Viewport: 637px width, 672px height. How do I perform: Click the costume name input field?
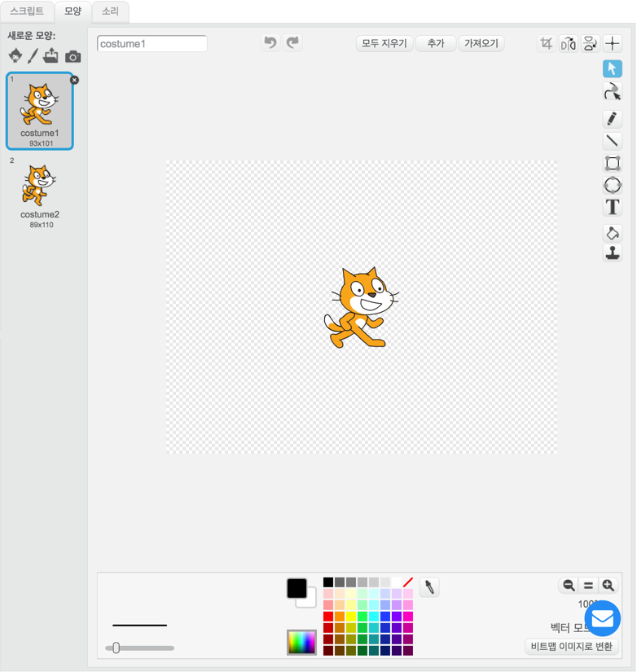tap(152, 44)
